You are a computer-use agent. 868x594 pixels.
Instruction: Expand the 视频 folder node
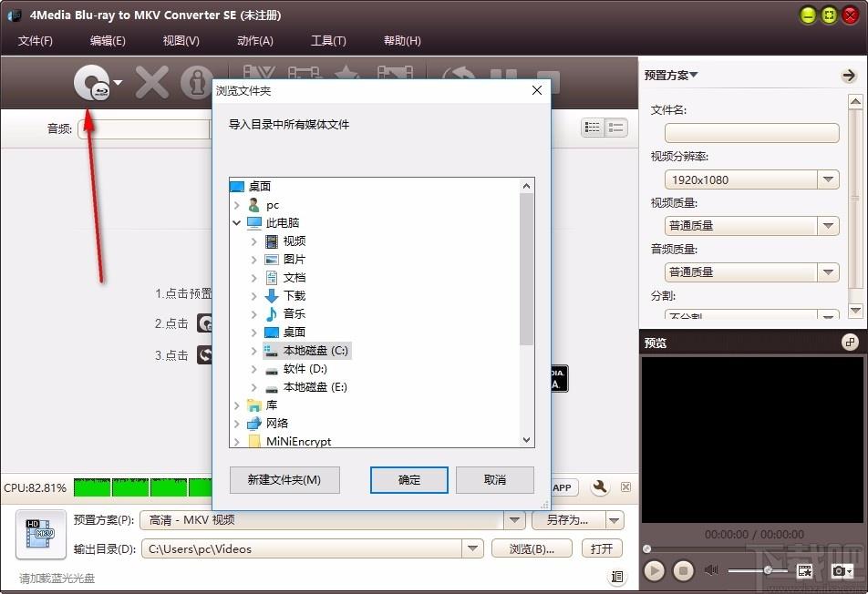coord(254,241)
